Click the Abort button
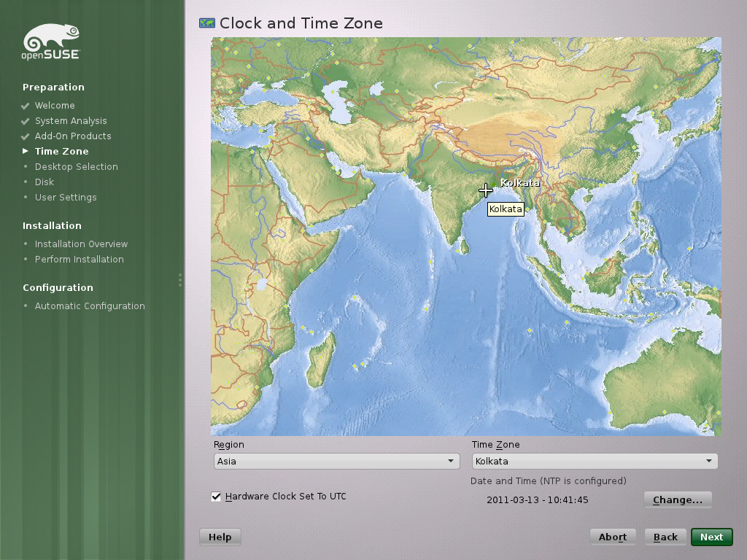This screenshot has width=747, height=560. [613, 537]
